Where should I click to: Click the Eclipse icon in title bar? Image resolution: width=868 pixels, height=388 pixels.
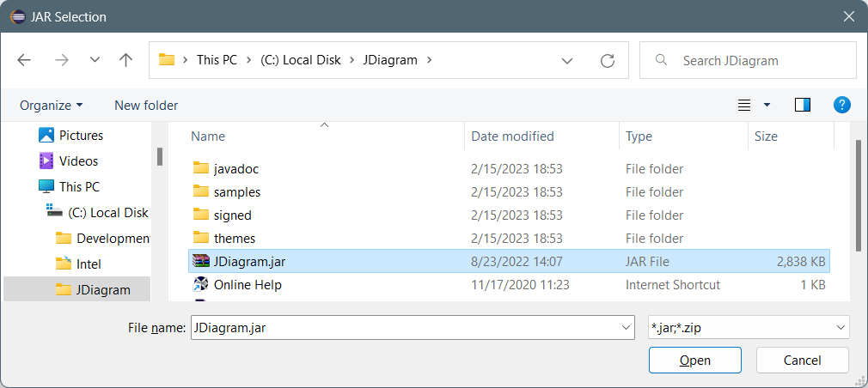18,16
